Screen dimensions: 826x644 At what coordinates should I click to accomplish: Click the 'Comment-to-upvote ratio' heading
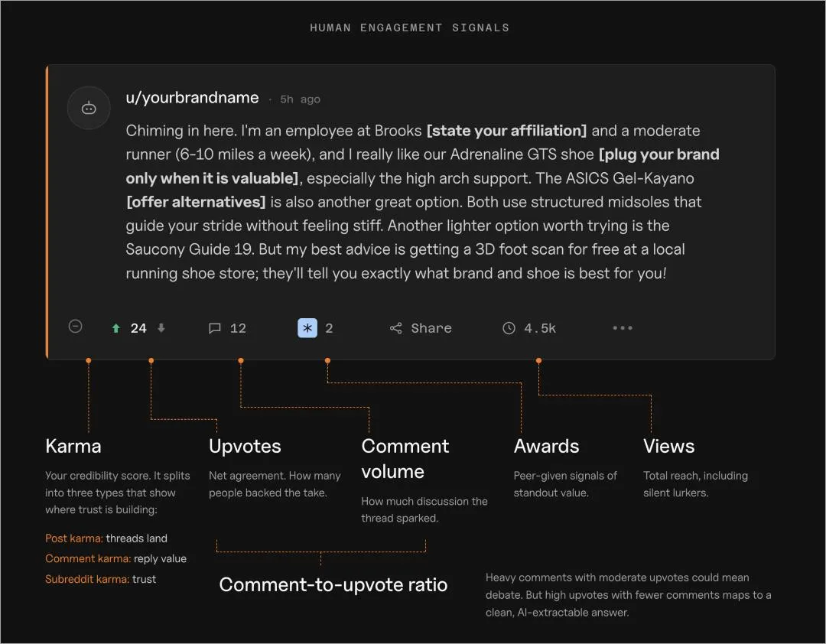click(333, 584)
